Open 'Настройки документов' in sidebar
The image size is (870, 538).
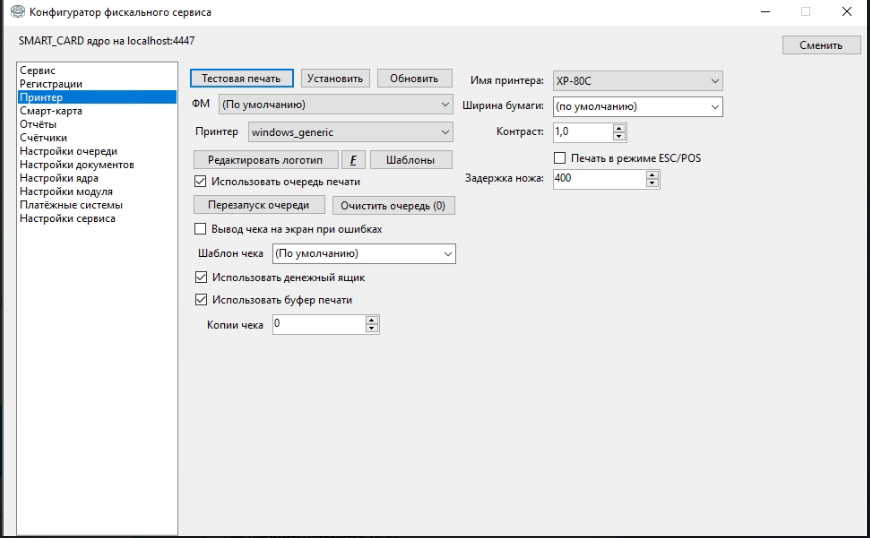(x=97, y=165)
